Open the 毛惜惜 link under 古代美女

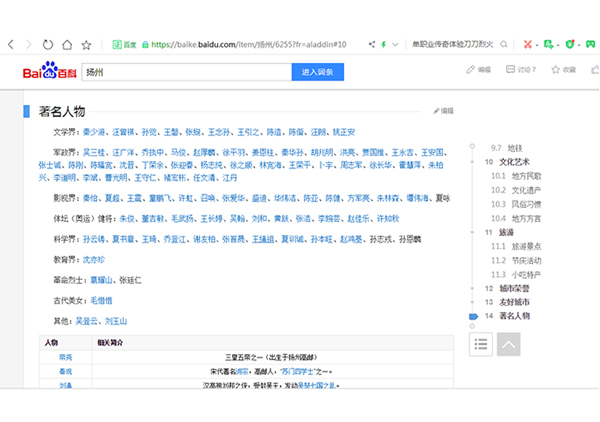coord(104,299)
